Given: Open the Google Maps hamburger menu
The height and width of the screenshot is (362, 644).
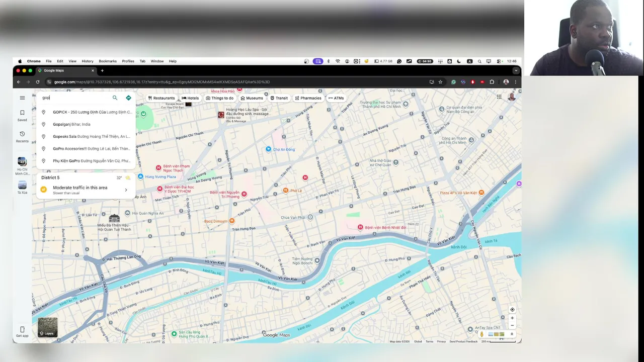Looking at the screenshot, I should [22, 98].
